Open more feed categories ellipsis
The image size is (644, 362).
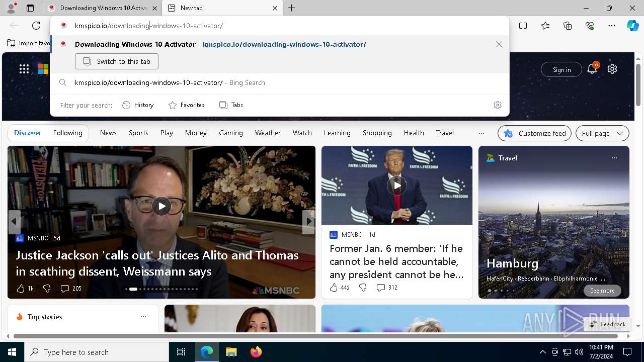click(481, 133)
